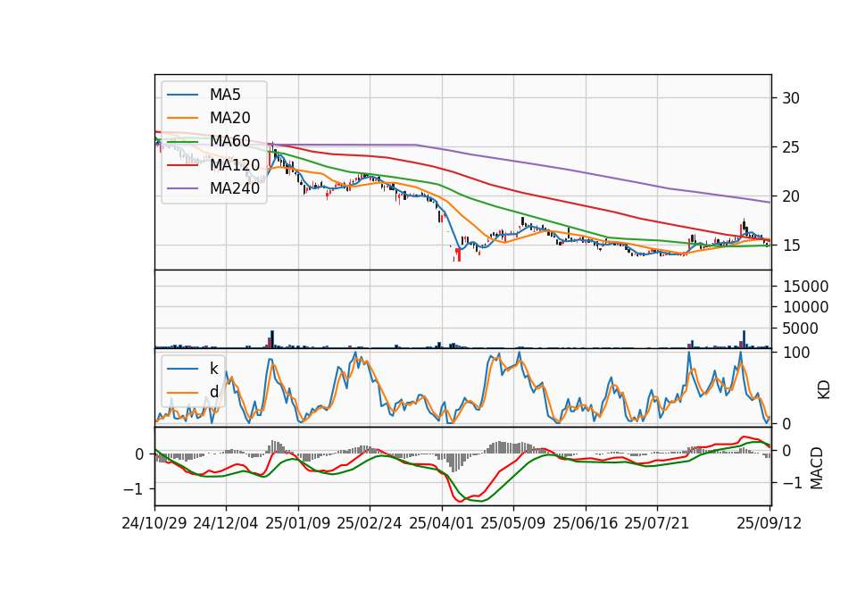Click the k legend label in KD panel

tap(213, 369)
